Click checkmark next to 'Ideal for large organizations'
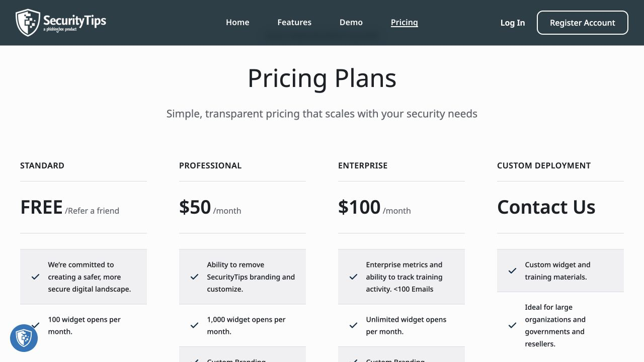The image size is (644, 362). [x=512, y=325]
